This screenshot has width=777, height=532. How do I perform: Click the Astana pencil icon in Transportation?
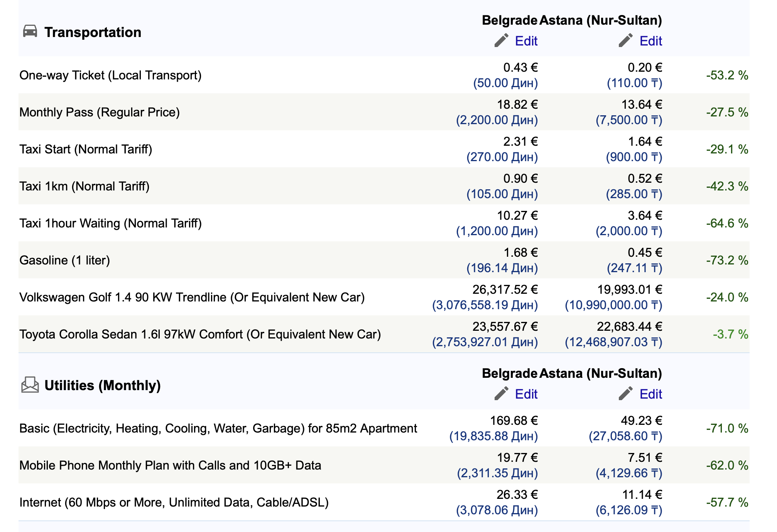pyautogui.click(x=625, y=40)
